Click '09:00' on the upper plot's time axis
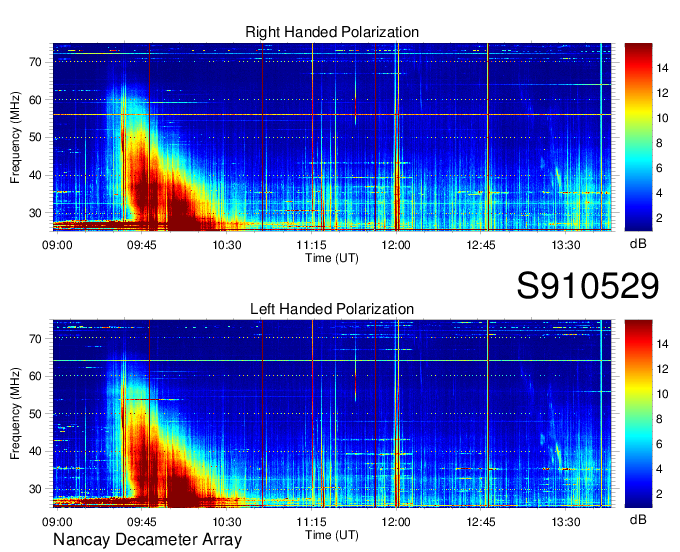 [57, 245]
